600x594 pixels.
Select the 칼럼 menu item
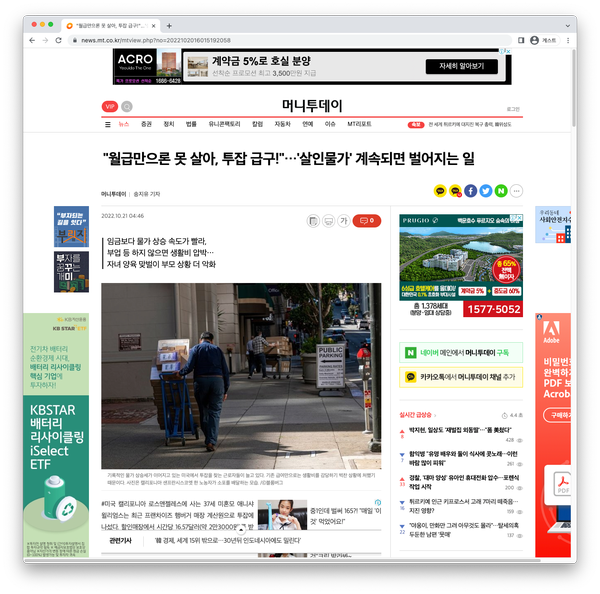coord(257,124)
